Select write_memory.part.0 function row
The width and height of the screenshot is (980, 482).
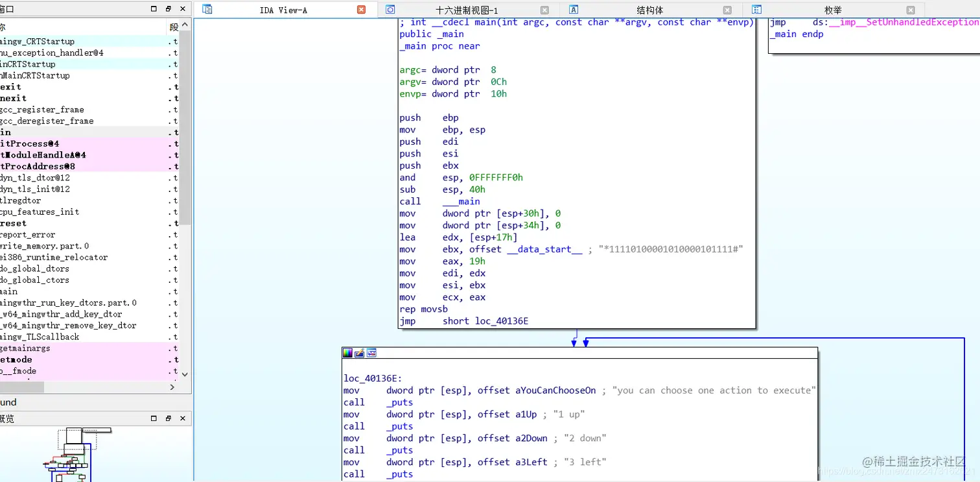click(89, 246)
